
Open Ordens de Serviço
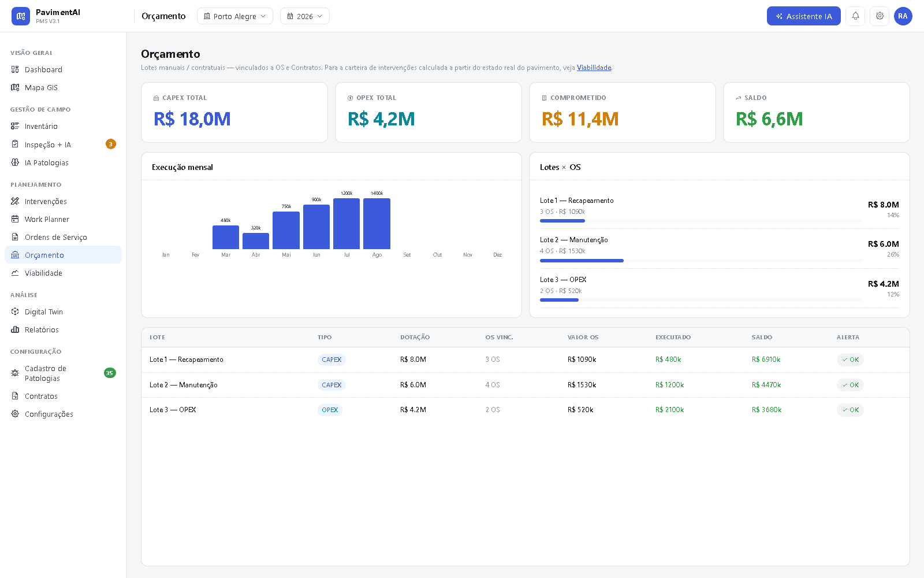pos(64,237)
